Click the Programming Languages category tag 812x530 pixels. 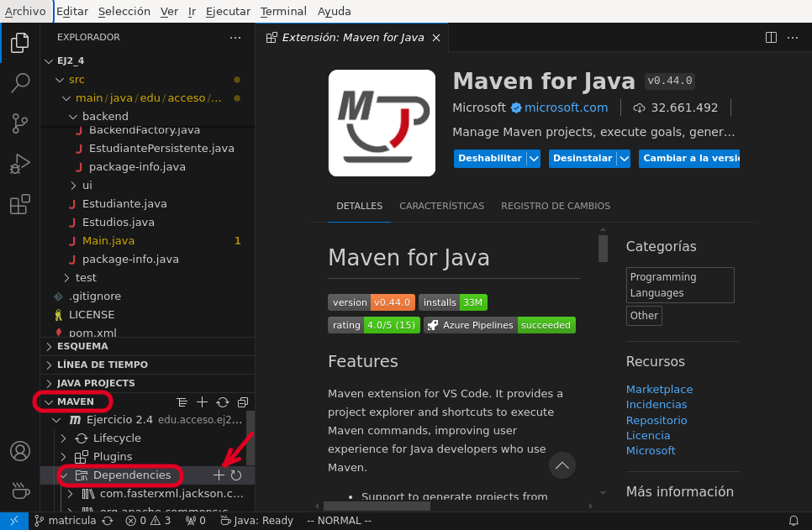(x=680, y=286)
